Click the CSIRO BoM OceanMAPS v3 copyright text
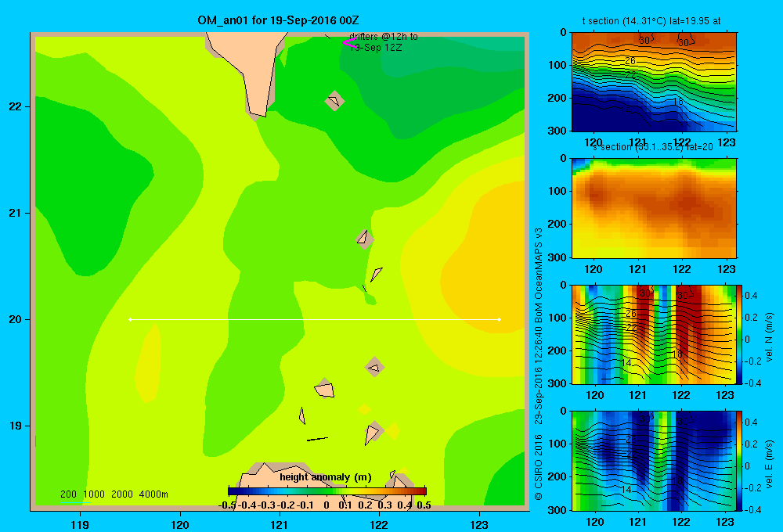Screen dimensions: 783x532 point(539,365)
